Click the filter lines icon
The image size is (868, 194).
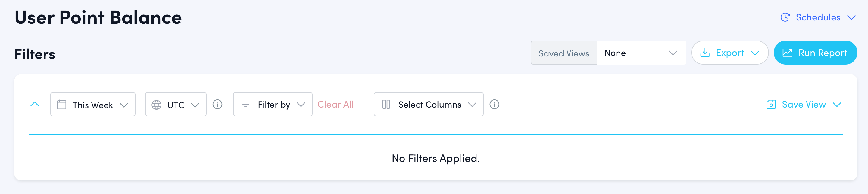point(246,104)
